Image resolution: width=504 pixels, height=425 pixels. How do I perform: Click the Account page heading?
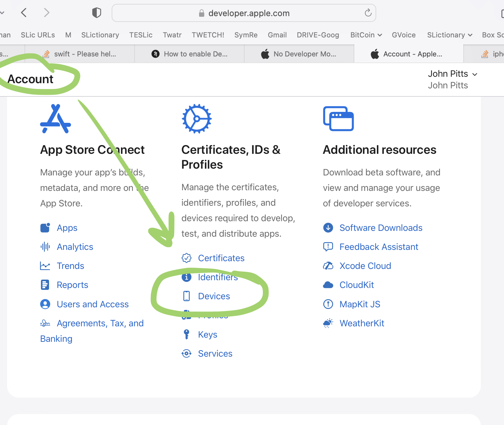coord(30,79)
